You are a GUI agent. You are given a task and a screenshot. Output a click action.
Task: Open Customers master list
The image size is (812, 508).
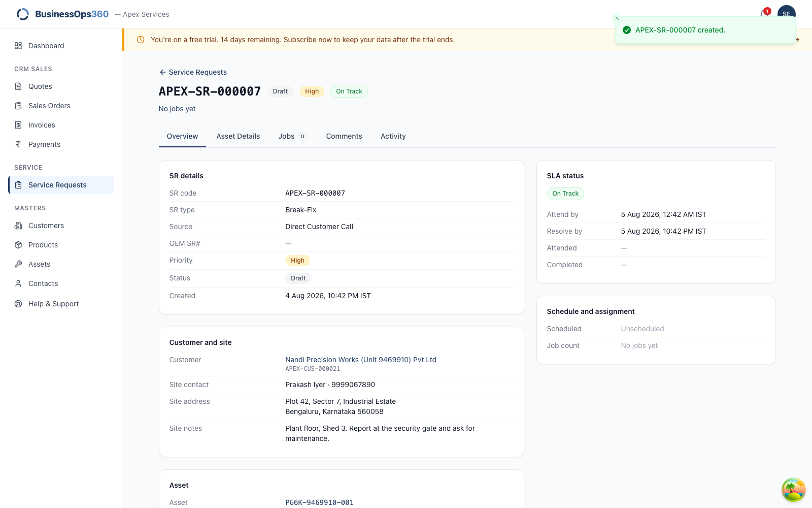click(61, 226)
